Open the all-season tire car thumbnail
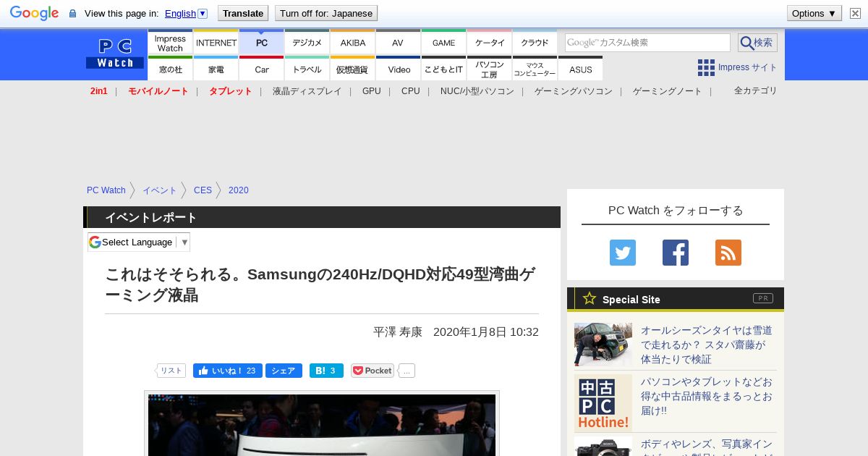 click(603, 345)
